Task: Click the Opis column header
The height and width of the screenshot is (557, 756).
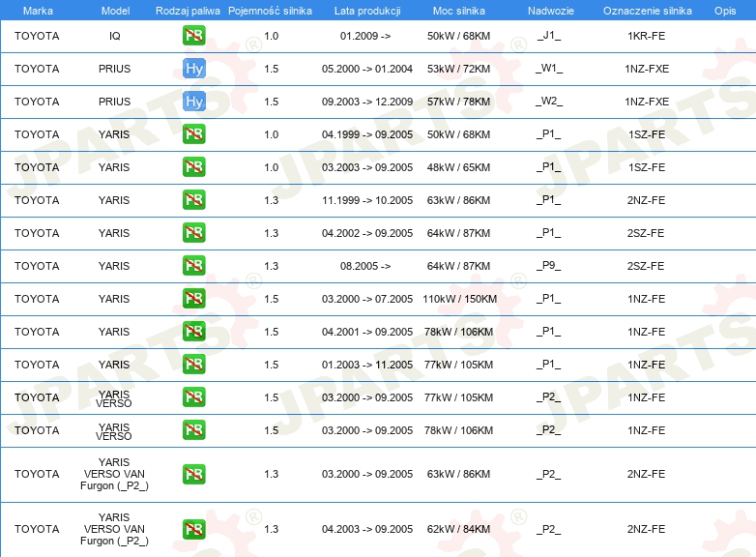Action: [x=725, y=11]
